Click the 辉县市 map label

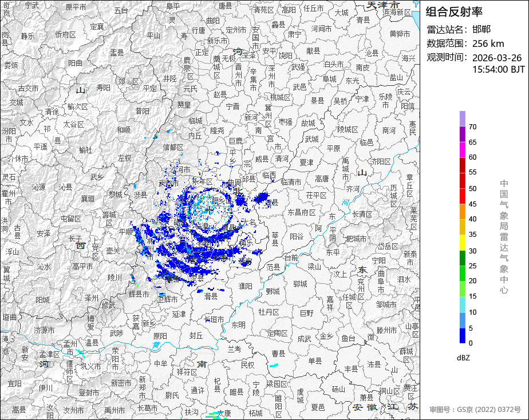pos(139,294)
